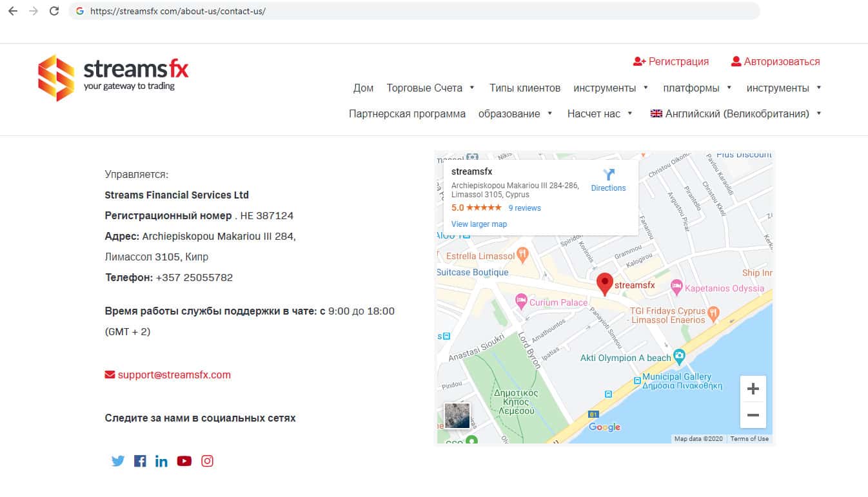This screenshot has width=868, height=497.
Task: Expand the платформы dropdown menu
Action: 697,88
